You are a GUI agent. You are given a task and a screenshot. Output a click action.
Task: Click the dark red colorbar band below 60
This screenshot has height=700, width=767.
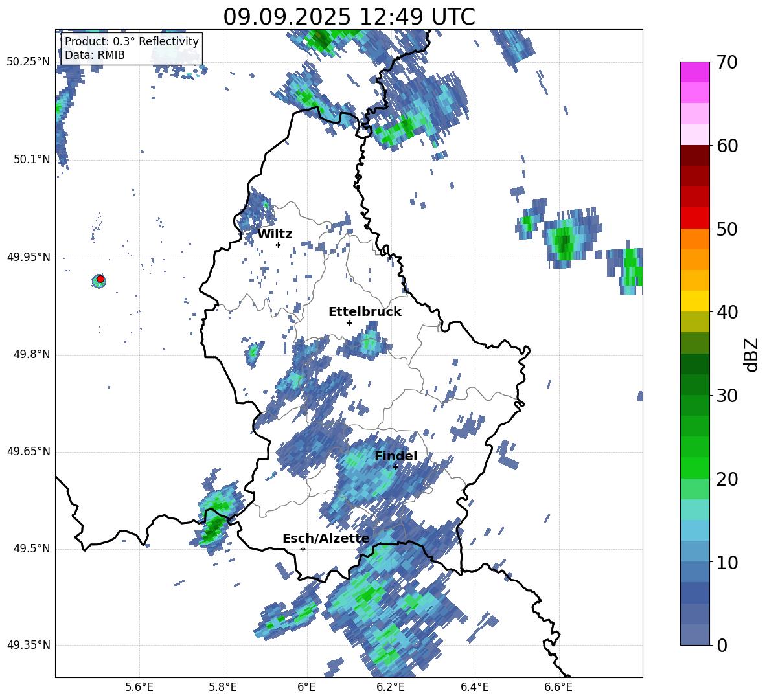(x=694, y=155)
